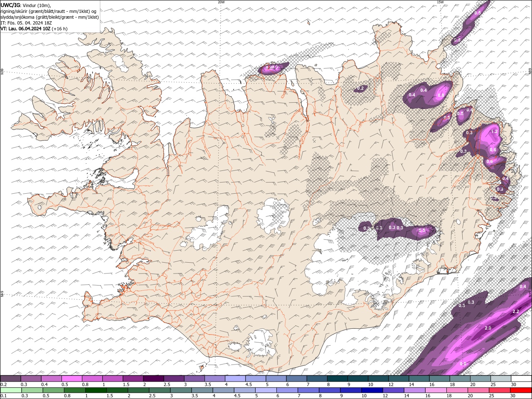The image size is (532, 399).
Task: Click 'VT: Lau. 06.04.2024 10Z (+16 h)' line
Action: 34,29
